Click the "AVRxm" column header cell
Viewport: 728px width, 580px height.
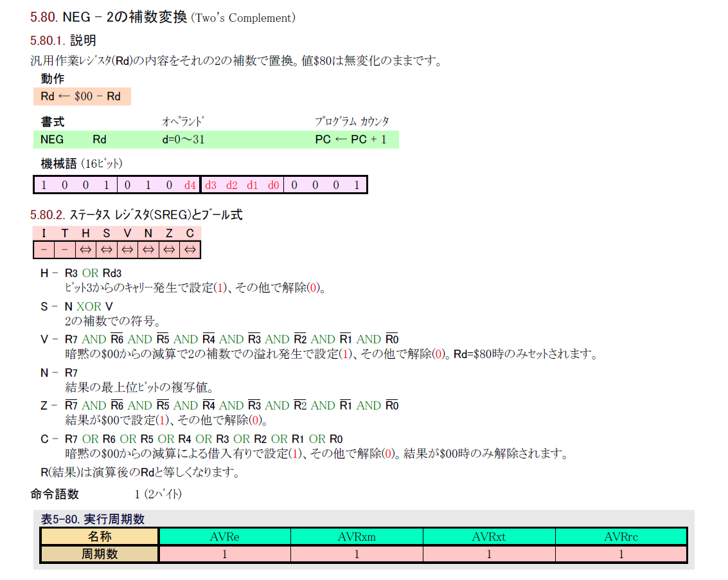(357, 537)
